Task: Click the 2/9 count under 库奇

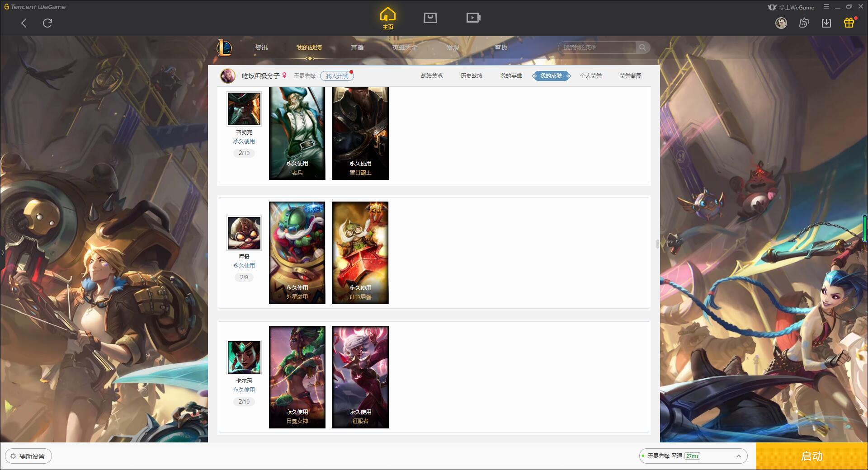Action: click(244, 277)
